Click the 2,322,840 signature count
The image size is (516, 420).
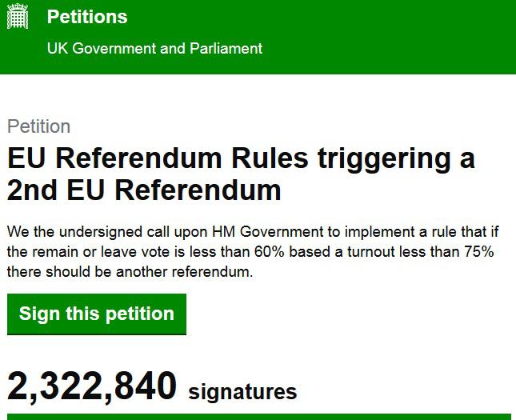92,387
